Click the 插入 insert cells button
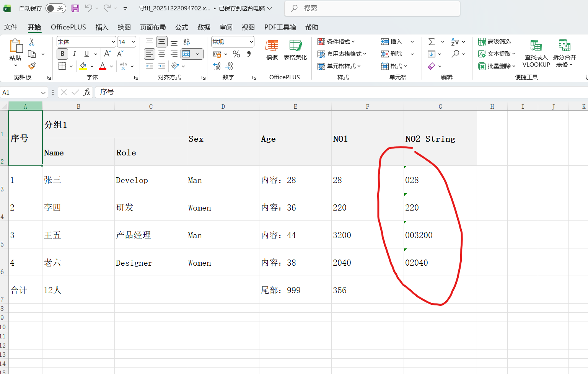Viewport: 588px width, 374px height. pos(391,42)
